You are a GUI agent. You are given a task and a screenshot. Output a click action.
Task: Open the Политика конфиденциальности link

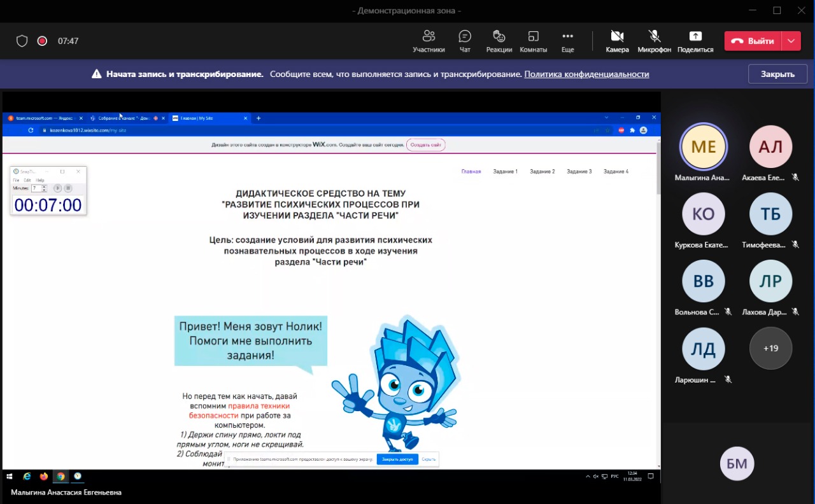(x=586, y=74)
